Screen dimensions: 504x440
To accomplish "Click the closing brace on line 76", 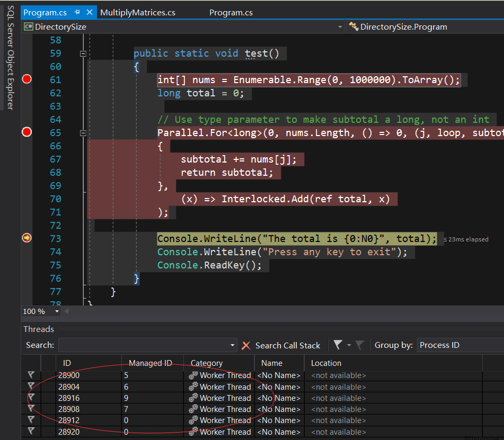I will [136, 278].
